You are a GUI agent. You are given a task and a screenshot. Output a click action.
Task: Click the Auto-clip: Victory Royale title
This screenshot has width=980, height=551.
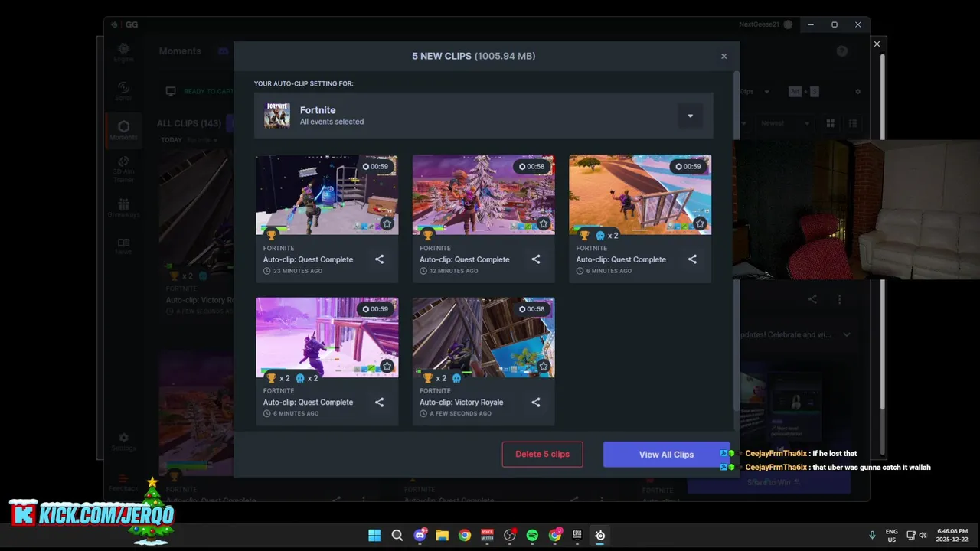tap(461, 402)
